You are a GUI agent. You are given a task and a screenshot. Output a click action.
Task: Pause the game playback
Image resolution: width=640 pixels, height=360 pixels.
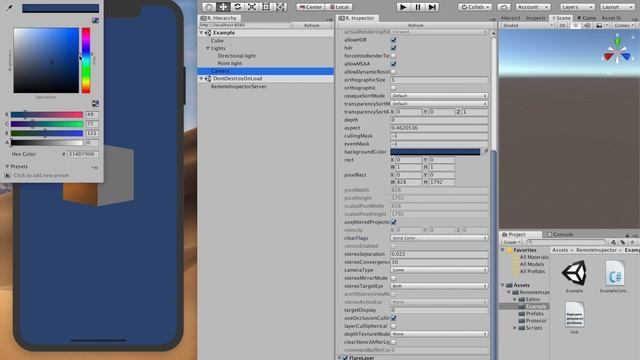coord(418,7)
